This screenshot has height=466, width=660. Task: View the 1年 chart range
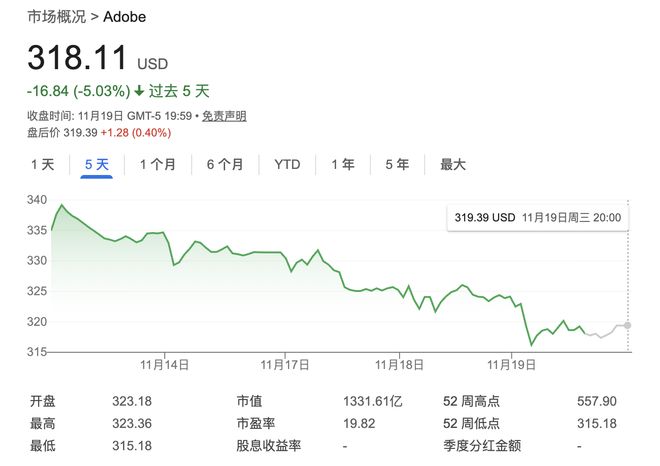[x=342, y=165]
